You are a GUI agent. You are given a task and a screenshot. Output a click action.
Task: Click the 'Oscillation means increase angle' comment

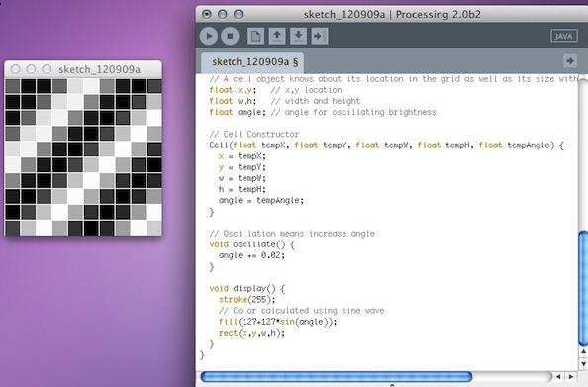click(x=292, y=234)
